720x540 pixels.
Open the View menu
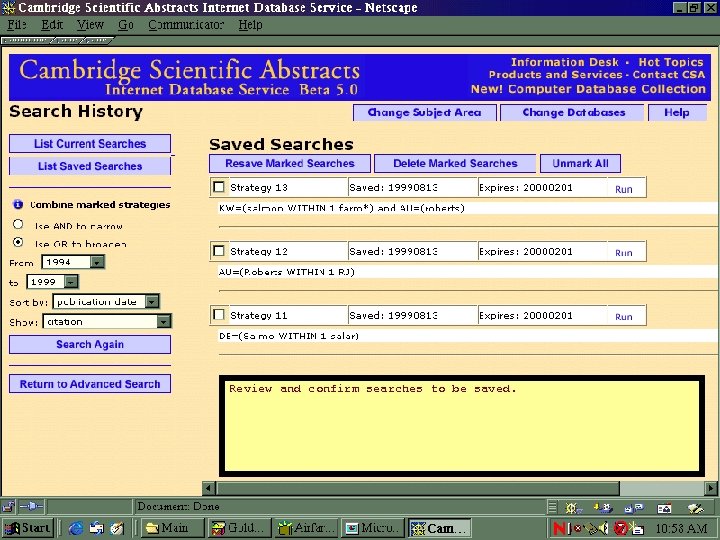[90, 25]
